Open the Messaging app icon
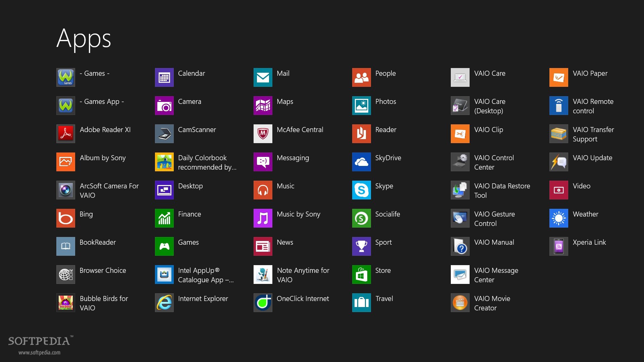Screen dimensions: 644x362 pyautogui.click(x=263, y=162)
